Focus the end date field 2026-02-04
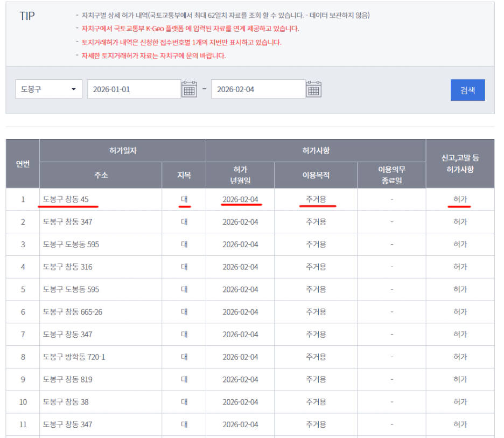 pos(257,89)
